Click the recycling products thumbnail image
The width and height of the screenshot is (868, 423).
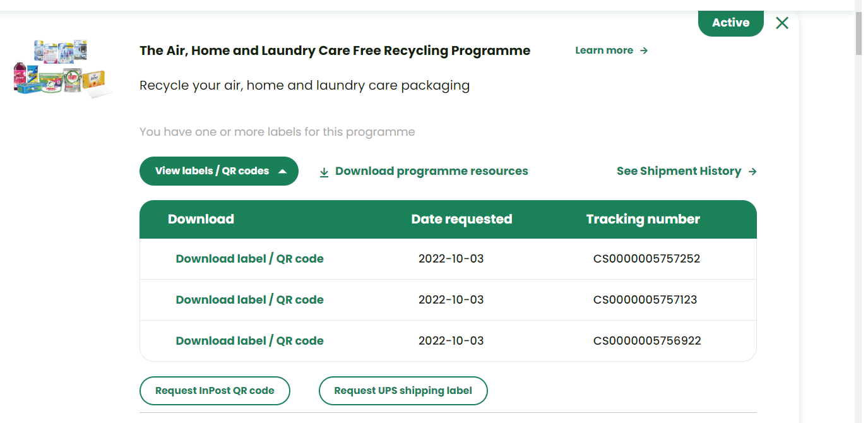point(61,68)
